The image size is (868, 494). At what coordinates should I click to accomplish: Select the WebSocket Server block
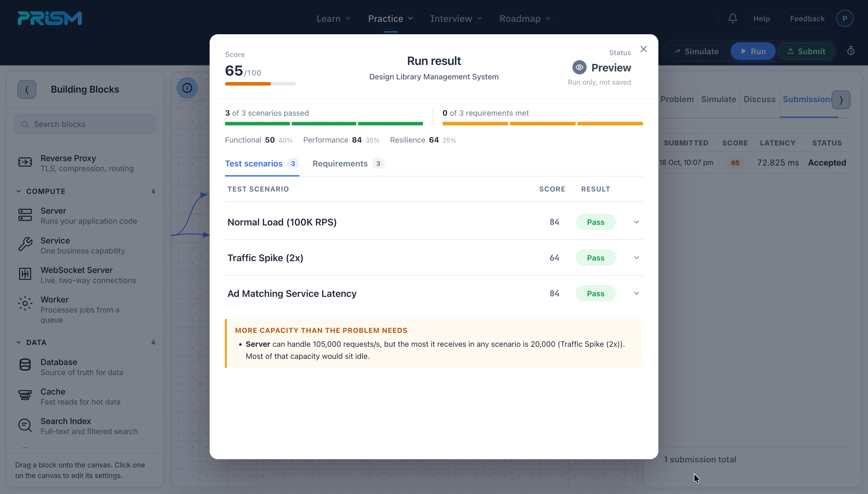coord(85,275)
